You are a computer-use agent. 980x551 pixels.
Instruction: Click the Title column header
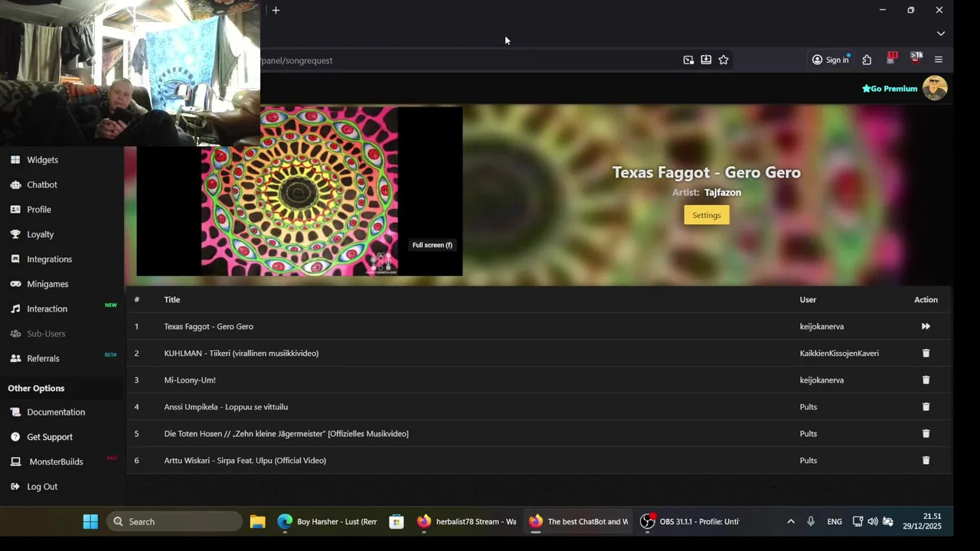(x=172, y=300)
